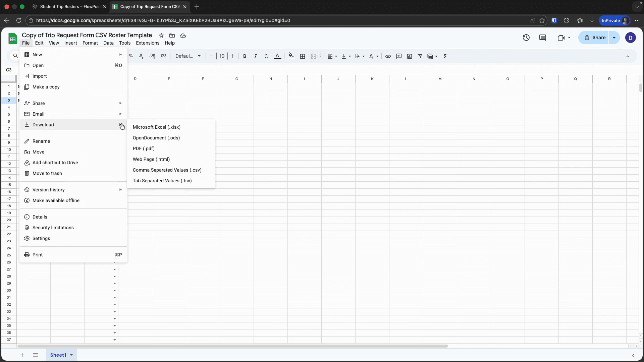Screen dimensions: 644x362
Task: Open text wrapping dropdown
Action: [360, 56]
